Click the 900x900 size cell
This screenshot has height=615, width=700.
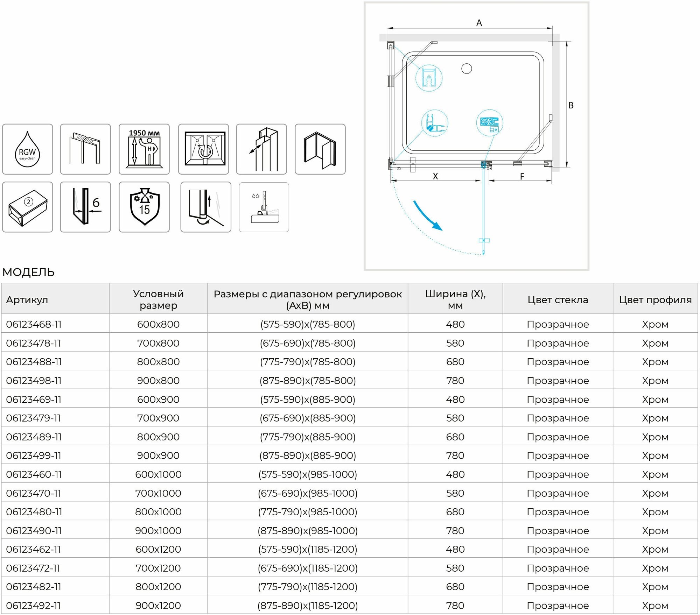click(158, 455)
